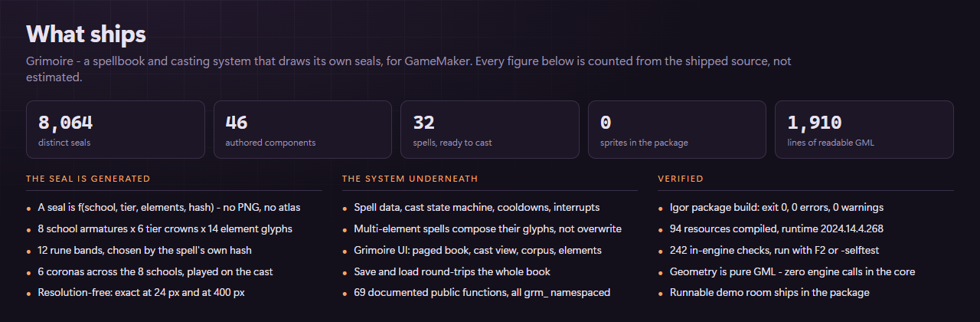Select the 46 authored components card
The height and width of the screenshot is (322, 980).
pos(302,130)
